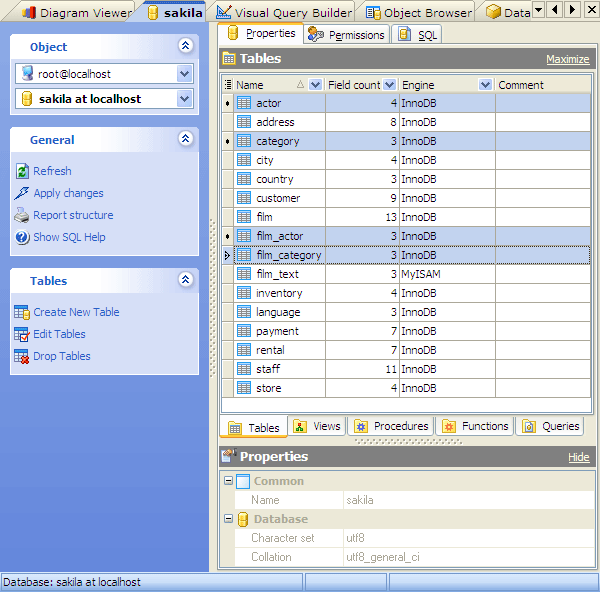Switch to the Diagram Viewer tab
This screenshot has height=592, width=600.
point(76,13)
